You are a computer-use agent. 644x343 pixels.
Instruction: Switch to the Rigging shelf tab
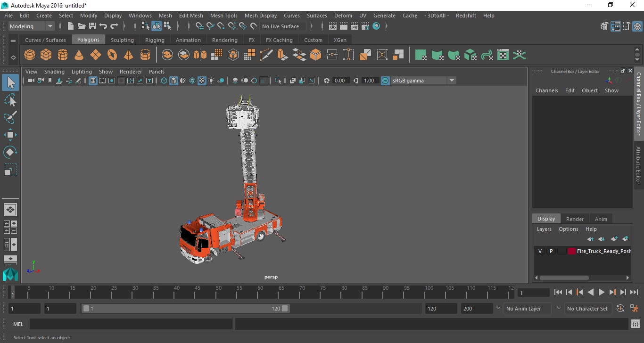point(155,40)
